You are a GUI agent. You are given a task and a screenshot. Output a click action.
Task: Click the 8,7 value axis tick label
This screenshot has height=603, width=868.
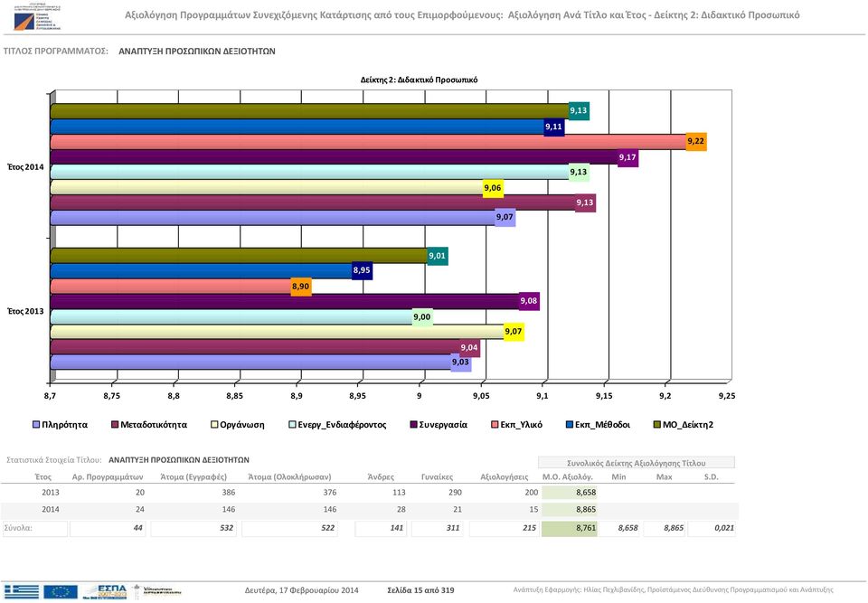[50, 396]
